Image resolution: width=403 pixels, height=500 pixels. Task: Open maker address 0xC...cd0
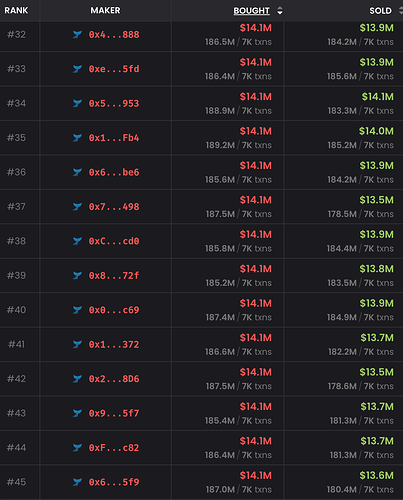click(x=114, y=241)
